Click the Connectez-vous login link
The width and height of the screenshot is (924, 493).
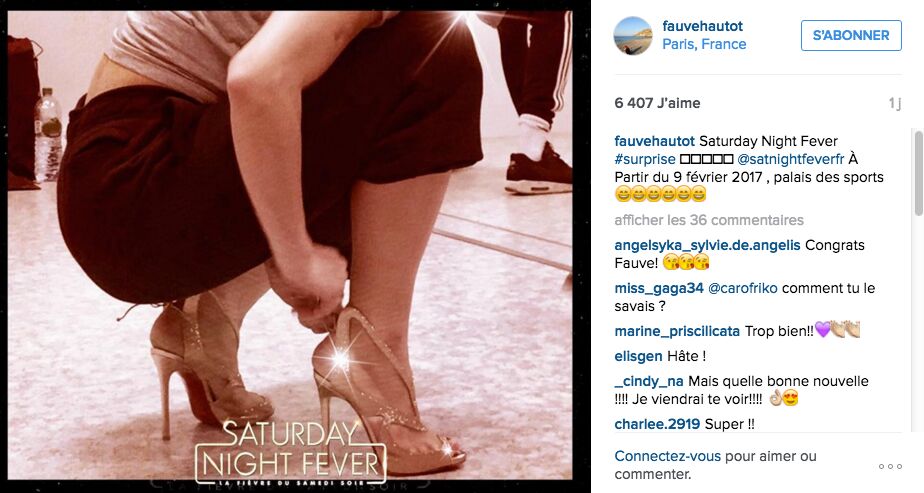pyautogui.click(x=667, y=456)
